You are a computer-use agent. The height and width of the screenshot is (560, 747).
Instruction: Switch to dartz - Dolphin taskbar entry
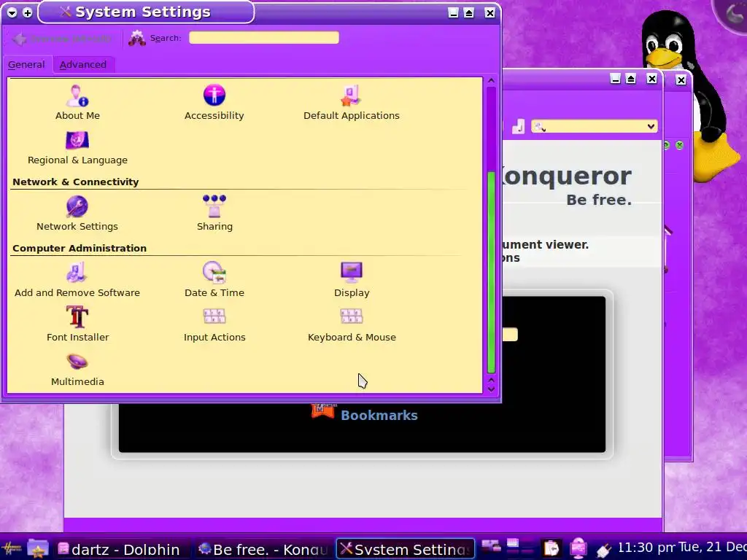pos(120,550)
